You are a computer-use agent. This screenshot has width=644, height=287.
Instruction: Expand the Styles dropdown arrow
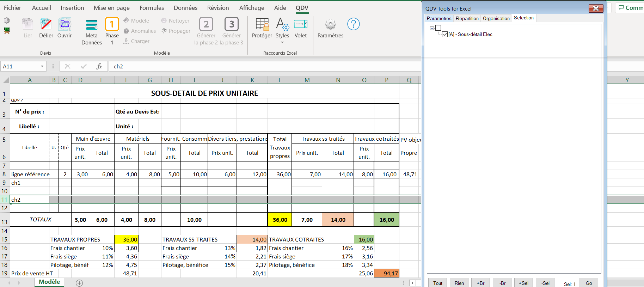coord(282,42)
